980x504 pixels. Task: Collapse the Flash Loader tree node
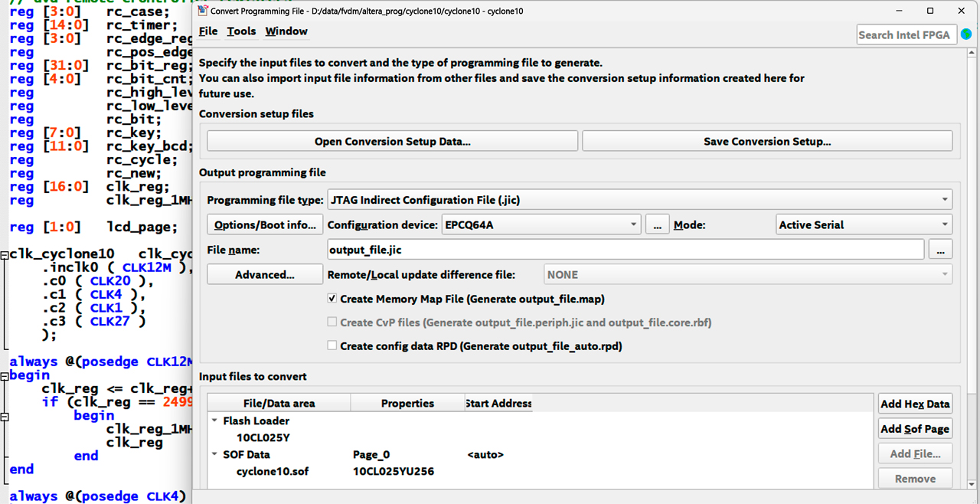click(x=214, y=421)
